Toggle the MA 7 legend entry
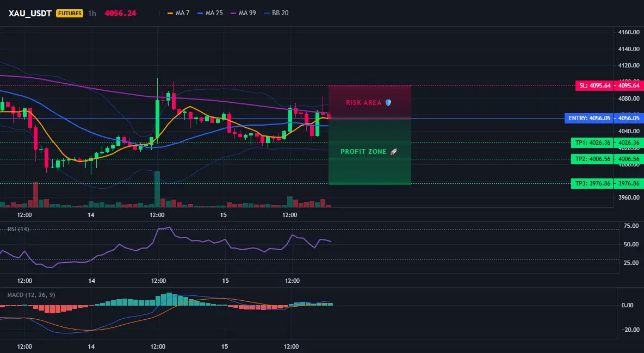The image size is (644, 353). pyautogui.click(x=178, y=13)
